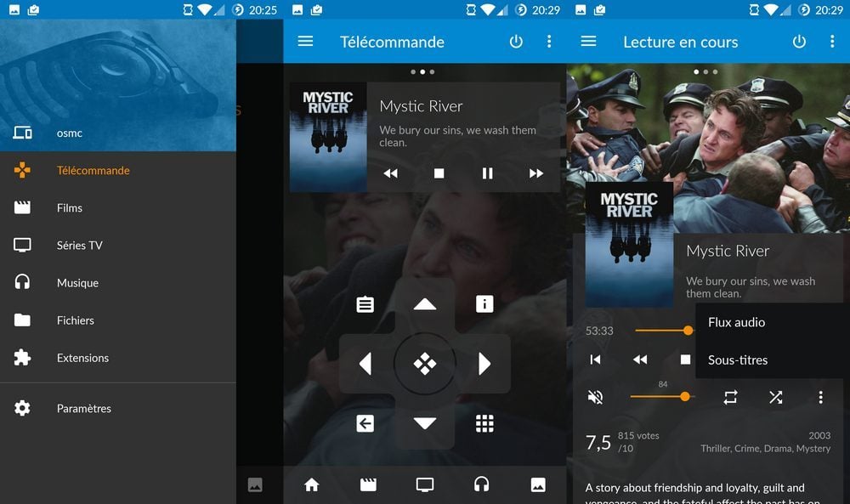The width and height of the screenshot is (850, 504).
Task: Open more options beside shuffle icon
Action: click(x=821, y=397)
